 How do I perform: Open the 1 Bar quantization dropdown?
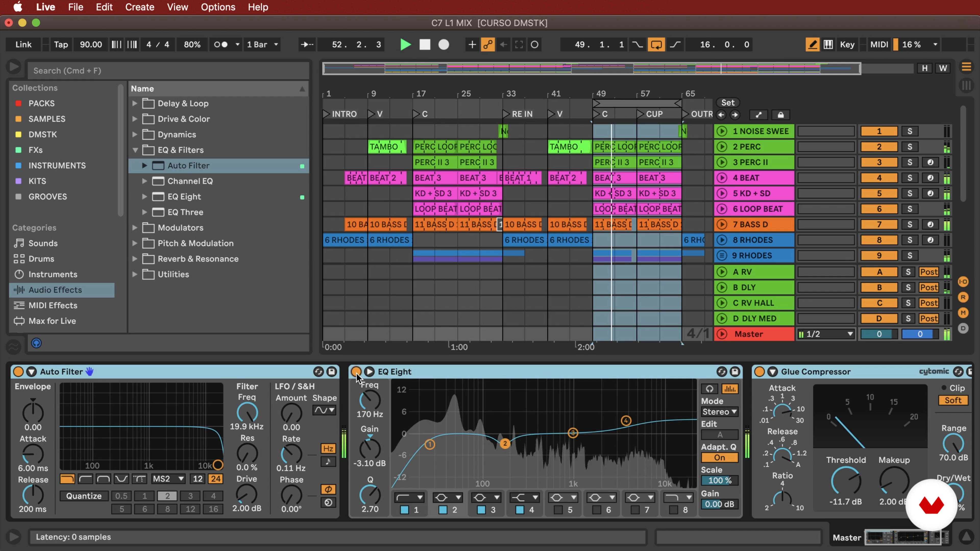click(263, 44)
